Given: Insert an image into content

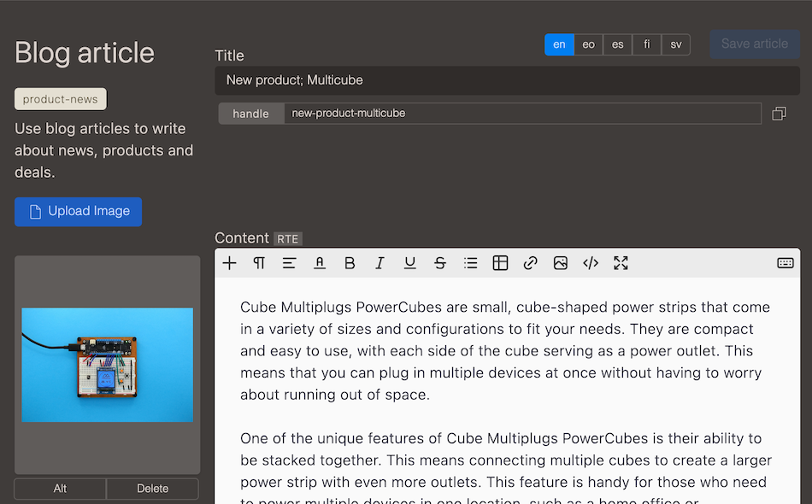Looking at the screenshot, I should [561, 263].
